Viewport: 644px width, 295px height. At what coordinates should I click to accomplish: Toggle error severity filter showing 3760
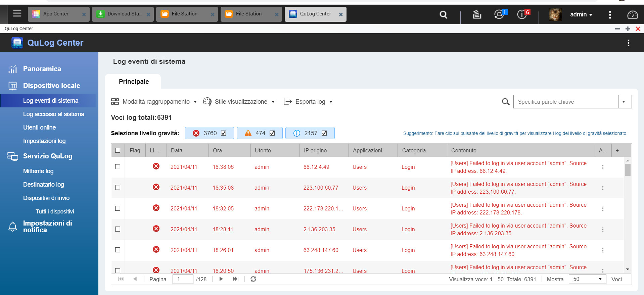(x=209, y=133)
